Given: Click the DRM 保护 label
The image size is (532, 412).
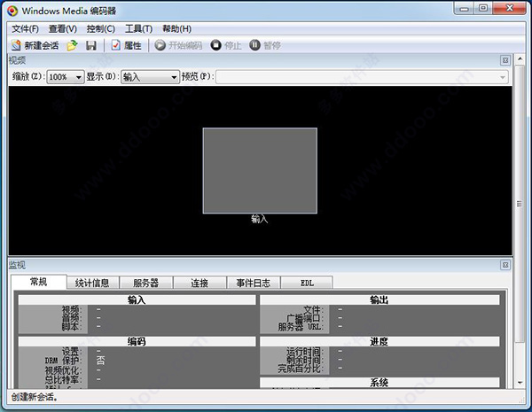Looking at the screenshot, I should (63, 361).
